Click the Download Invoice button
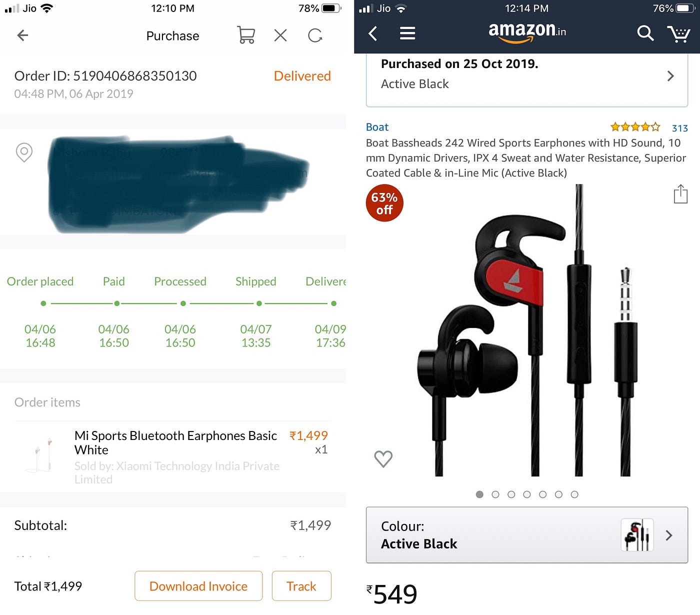 198,586
